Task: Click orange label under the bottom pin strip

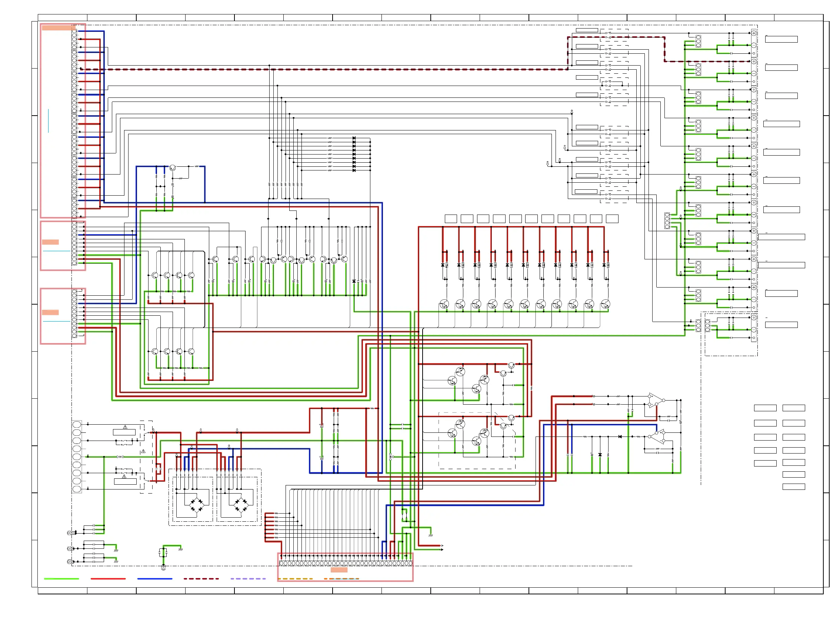Action: point(339,571)
